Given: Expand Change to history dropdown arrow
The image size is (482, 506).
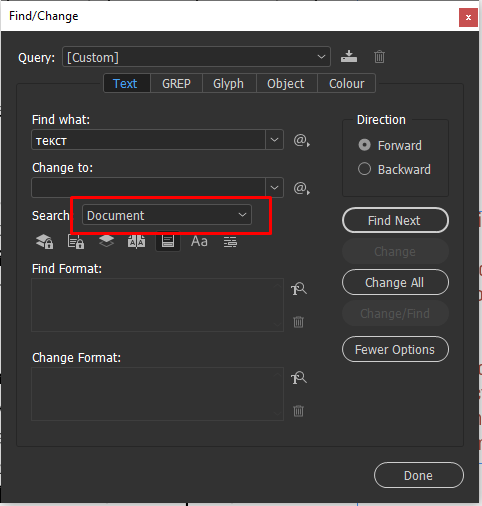Looking at the screenshot, I should point(274,188).
